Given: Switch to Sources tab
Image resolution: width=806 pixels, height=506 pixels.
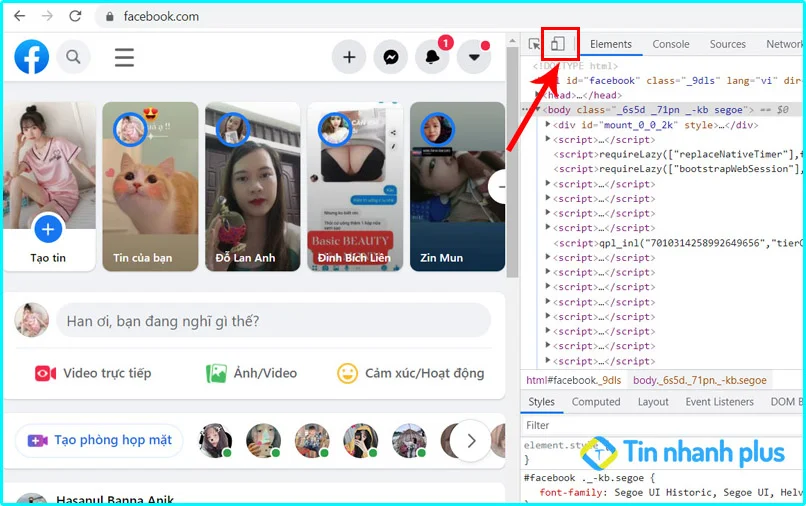Looking at the screenshot, I should [727, 44].
